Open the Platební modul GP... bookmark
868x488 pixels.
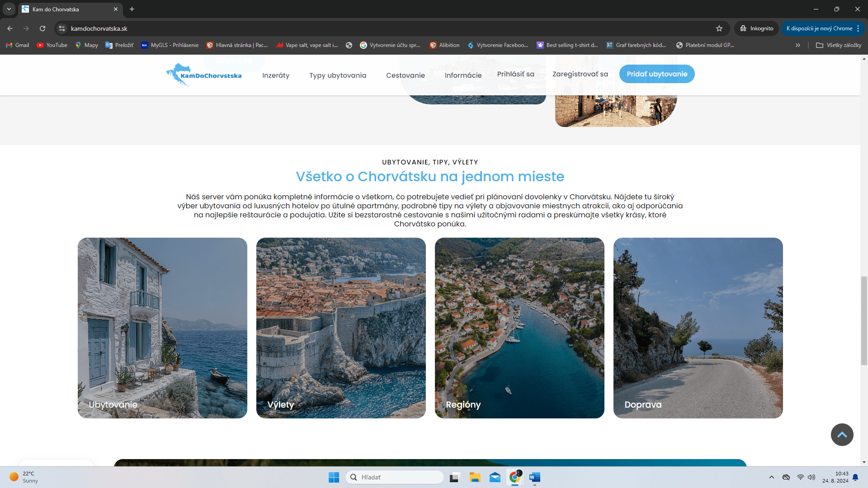point(705,45)
